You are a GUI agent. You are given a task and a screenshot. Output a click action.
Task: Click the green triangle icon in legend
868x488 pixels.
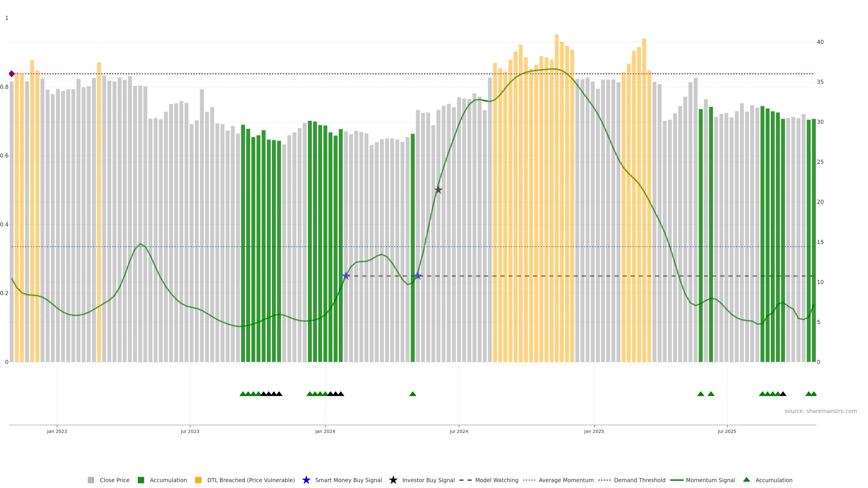click(x=746, y=480)
